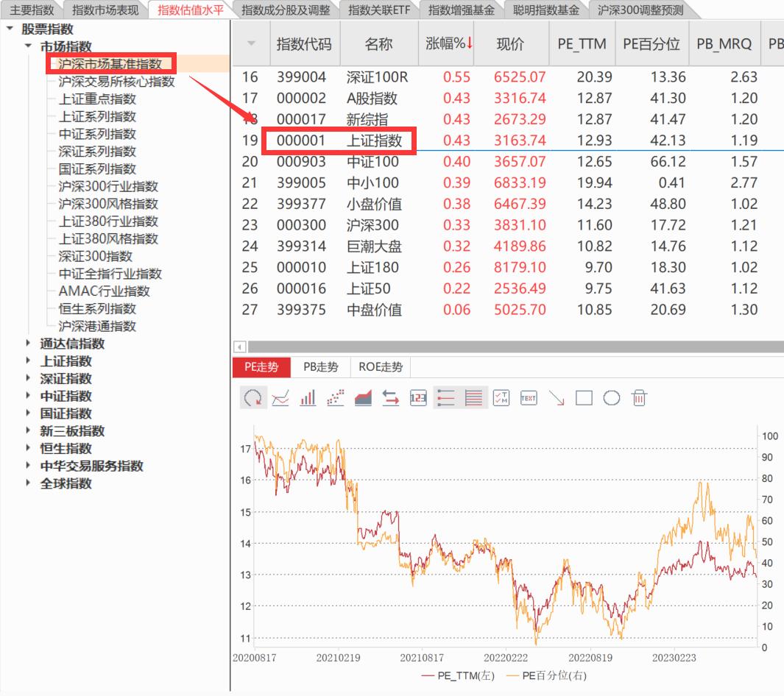Toggle the gridlines display icon
Viewport: 784px width, 696px height.
tap(472, 398)
